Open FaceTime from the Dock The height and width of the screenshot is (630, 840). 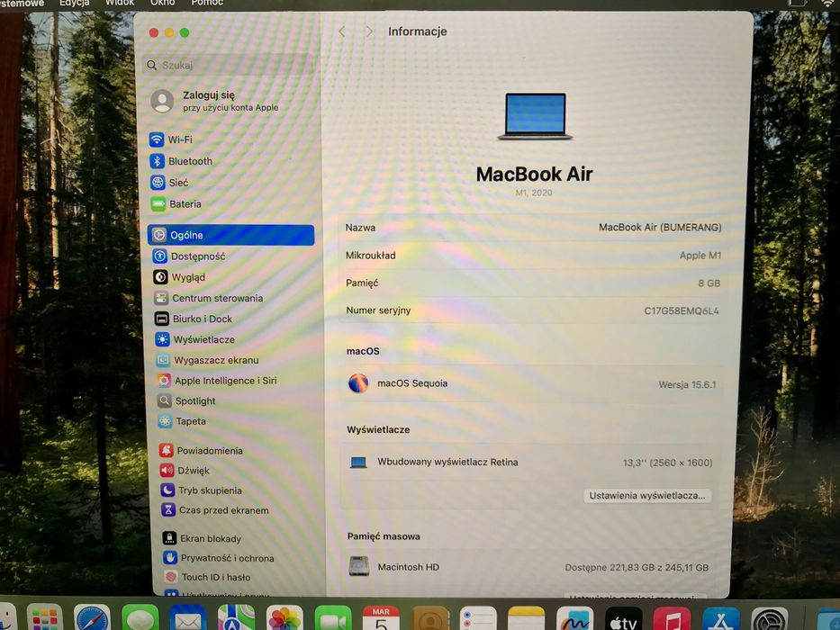point(333,619)
